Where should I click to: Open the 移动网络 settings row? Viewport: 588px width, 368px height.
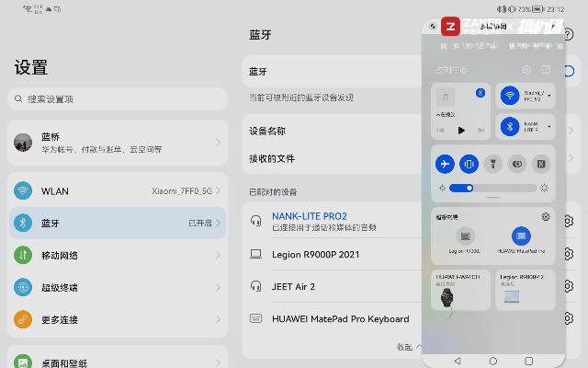click(118, 256)
